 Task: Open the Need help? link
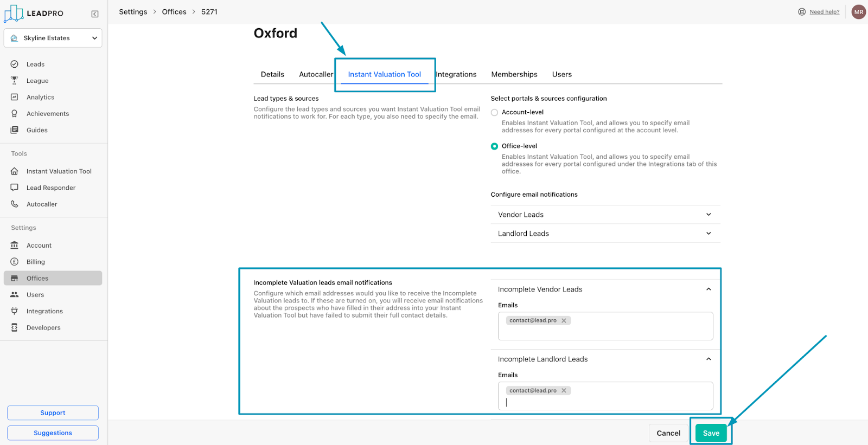click(824, 12)
